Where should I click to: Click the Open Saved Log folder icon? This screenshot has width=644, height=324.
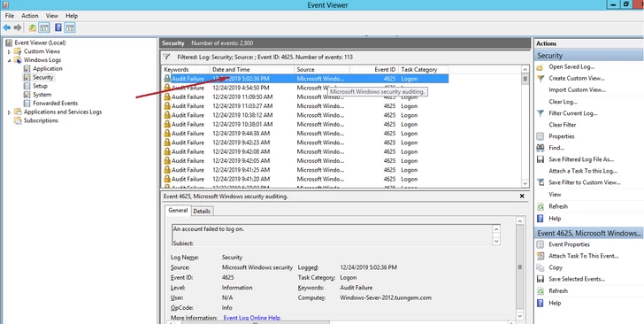tap(540, 67)
